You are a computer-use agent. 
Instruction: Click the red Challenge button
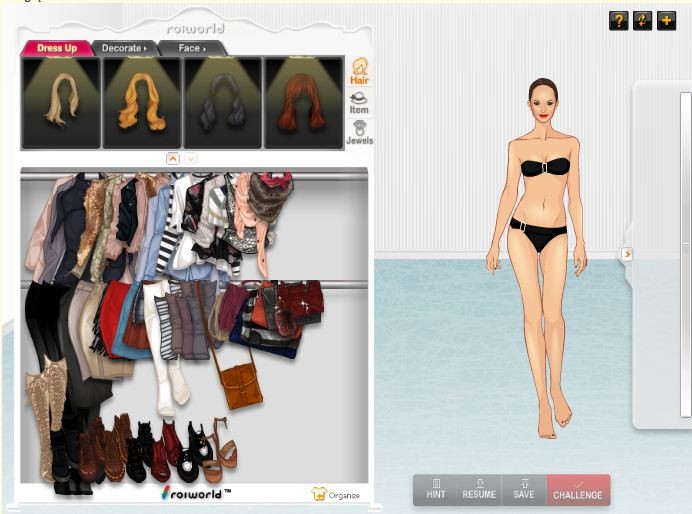[578, 490]
